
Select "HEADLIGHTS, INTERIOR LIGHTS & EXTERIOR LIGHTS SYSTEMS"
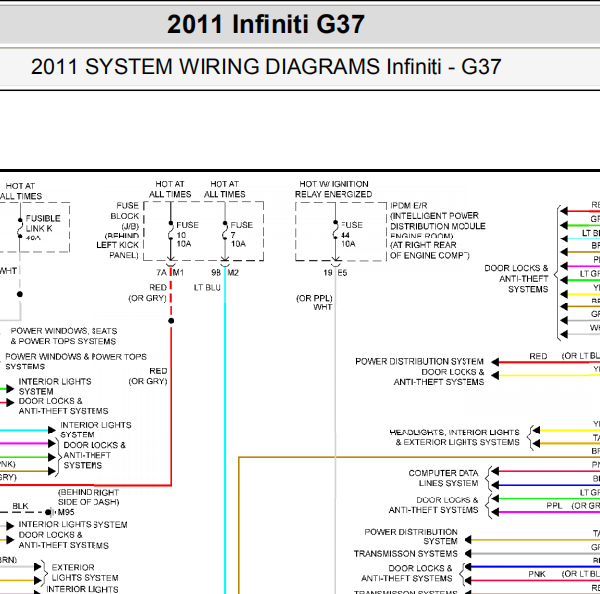pos(454,437)
